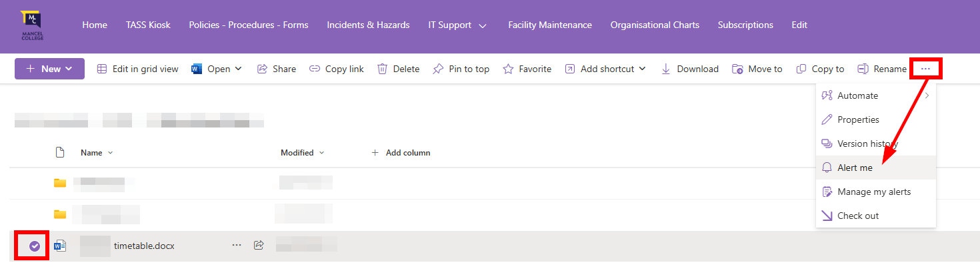Viewport: 980px width, 279px height.
Task: Go to the TASS Kiosk link
Action: [x=148, y=25]
